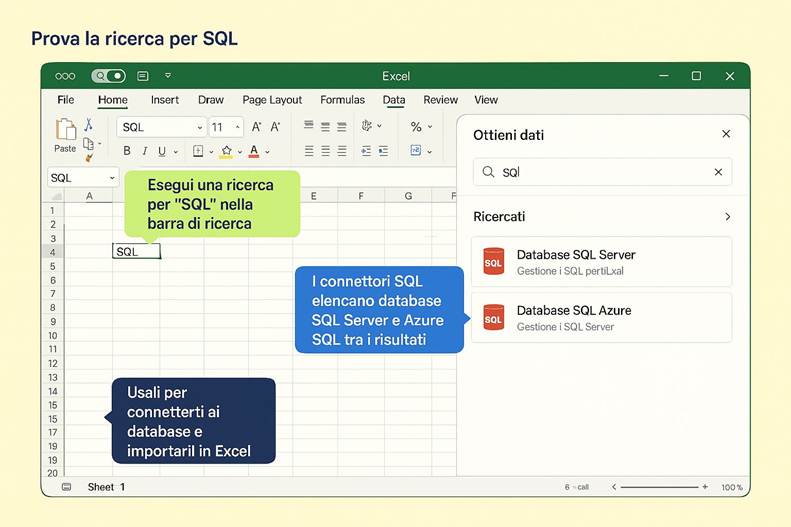Click the increase font size icon

(257, 127)
